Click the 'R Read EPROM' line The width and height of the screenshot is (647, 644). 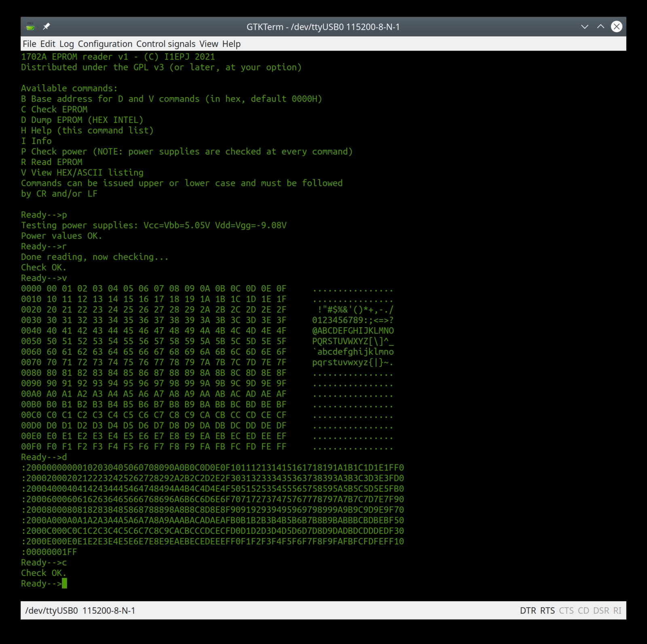pos(52,162)
